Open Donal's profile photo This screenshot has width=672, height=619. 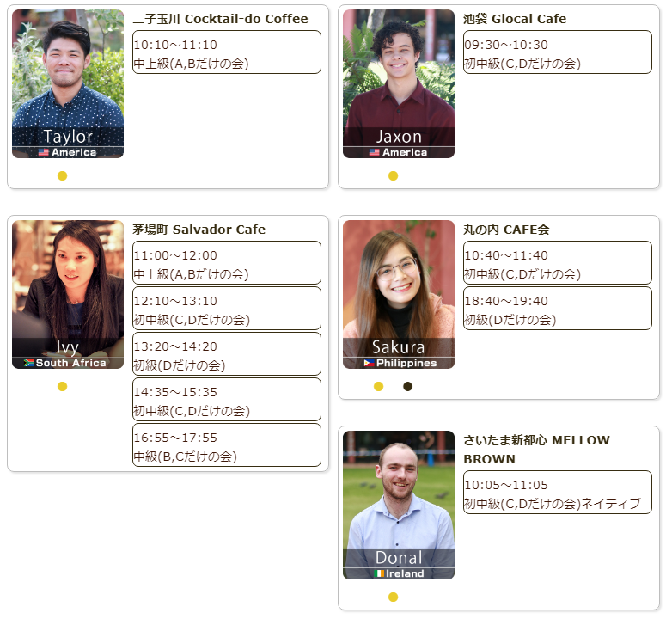pos(399,505)
